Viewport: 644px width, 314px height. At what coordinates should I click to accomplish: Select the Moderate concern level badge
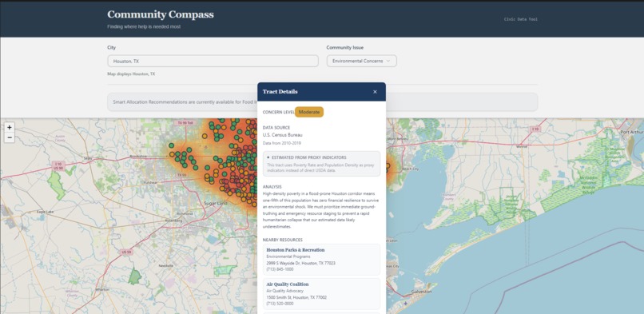click(x=309, y=112)
